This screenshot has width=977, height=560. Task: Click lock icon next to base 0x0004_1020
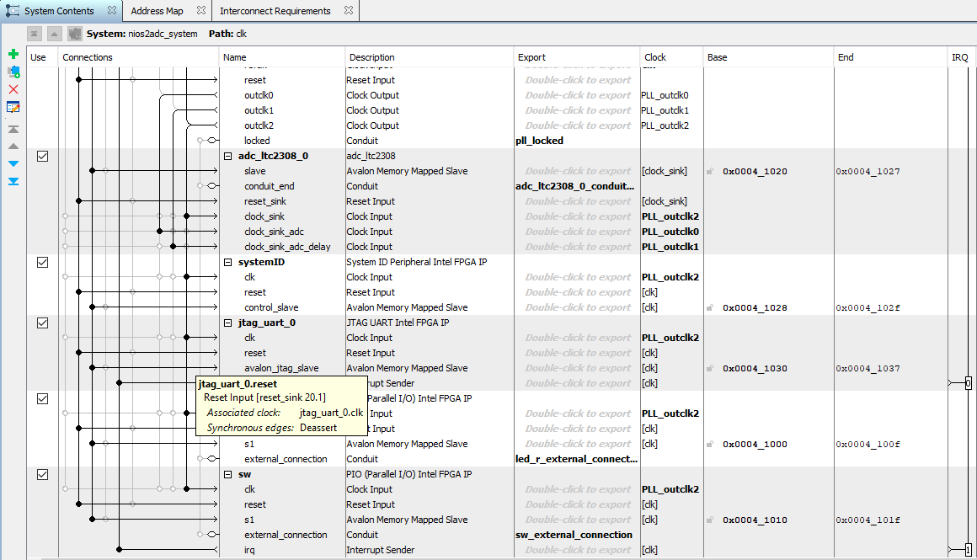tap(710, 171)
